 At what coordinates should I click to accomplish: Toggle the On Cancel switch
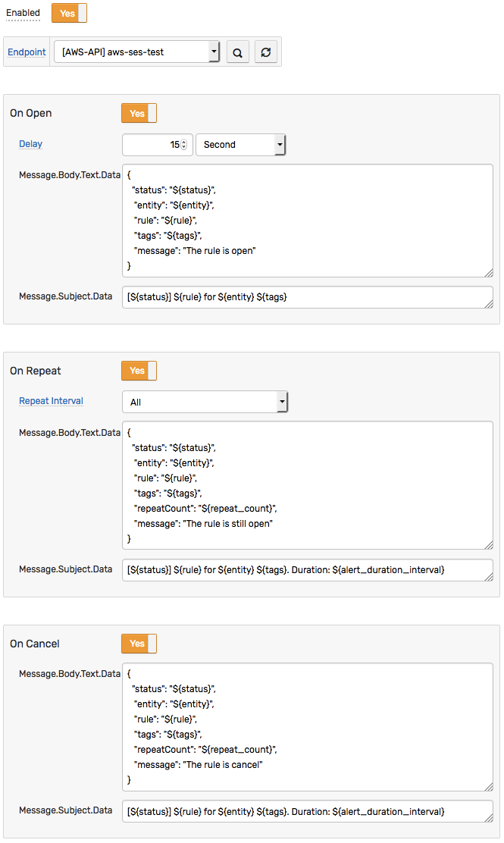click(139, 644)
